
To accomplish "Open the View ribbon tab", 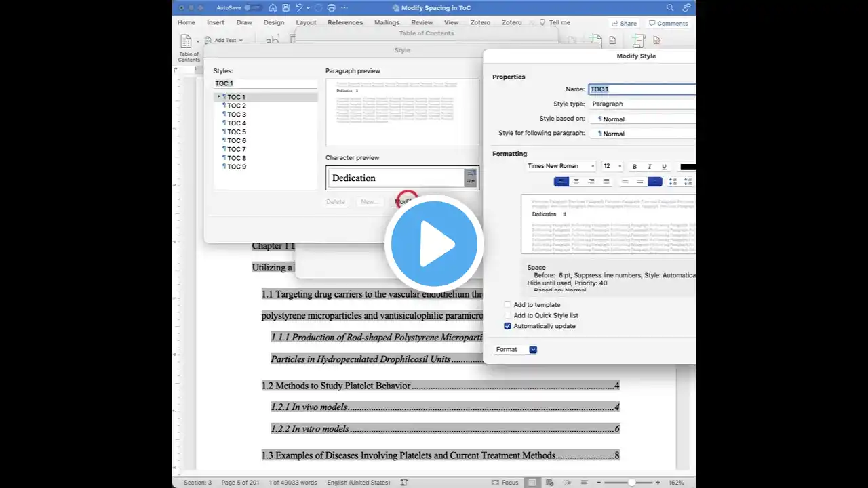I will click(x=452, y=22).
